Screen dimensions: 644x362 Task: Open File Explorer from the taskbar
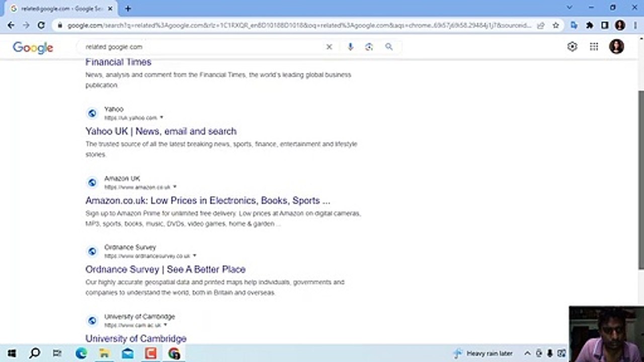(105, 353)
